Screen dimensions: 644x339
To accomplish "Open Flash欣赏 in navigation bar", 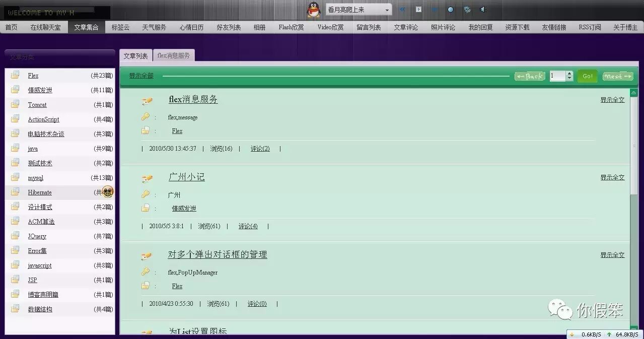I will pos(292,27).
